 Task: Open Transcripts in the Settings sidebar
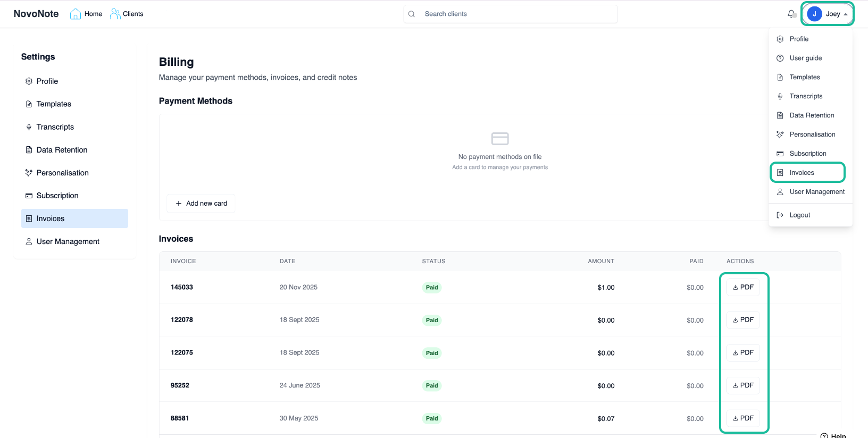click(55, 127)
